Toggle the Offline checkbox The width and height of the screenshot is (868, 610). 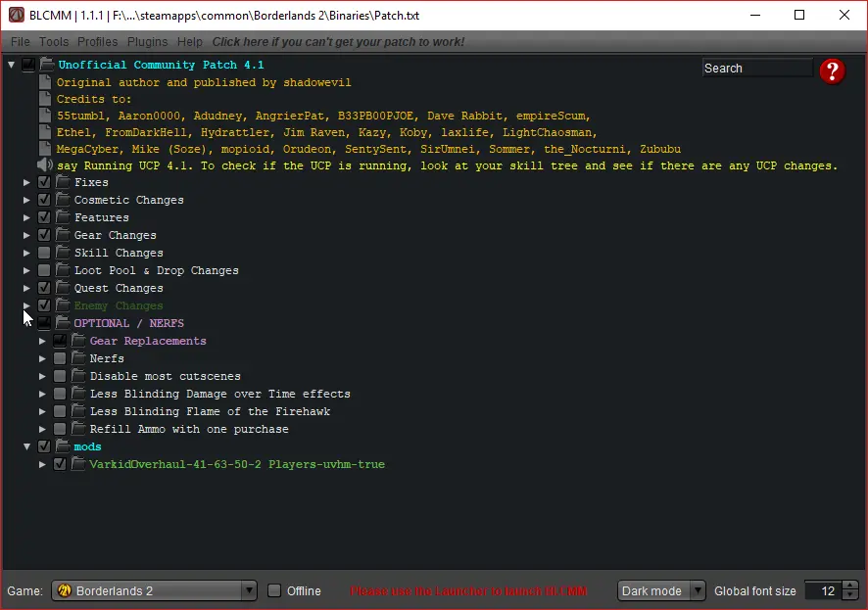click(274, 590)
